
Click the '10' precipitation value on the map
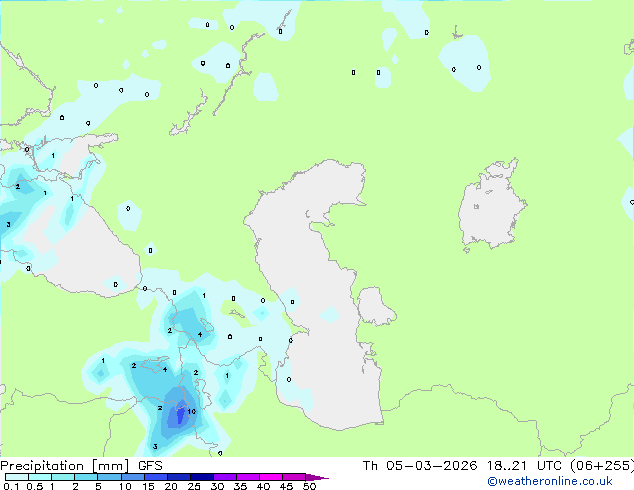(x=192, y=412)
